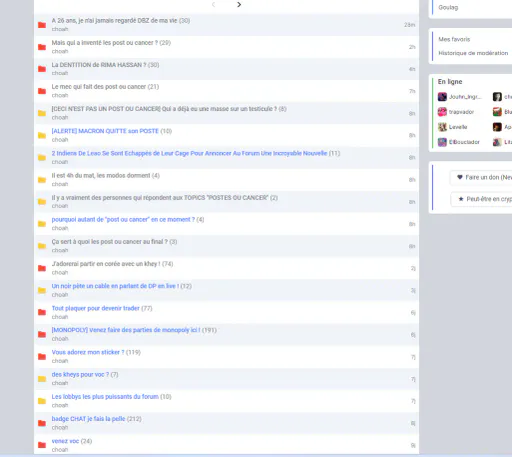512x457 pixels.
Task: Click the 'Peut-être en cryp...' star button
Action: (x=481, y=199)
